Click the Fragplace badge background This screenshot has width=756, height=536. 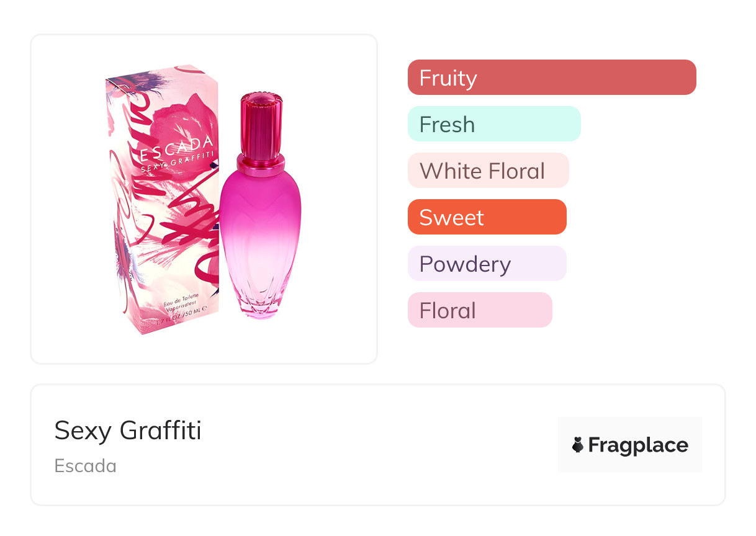[630, 445]
